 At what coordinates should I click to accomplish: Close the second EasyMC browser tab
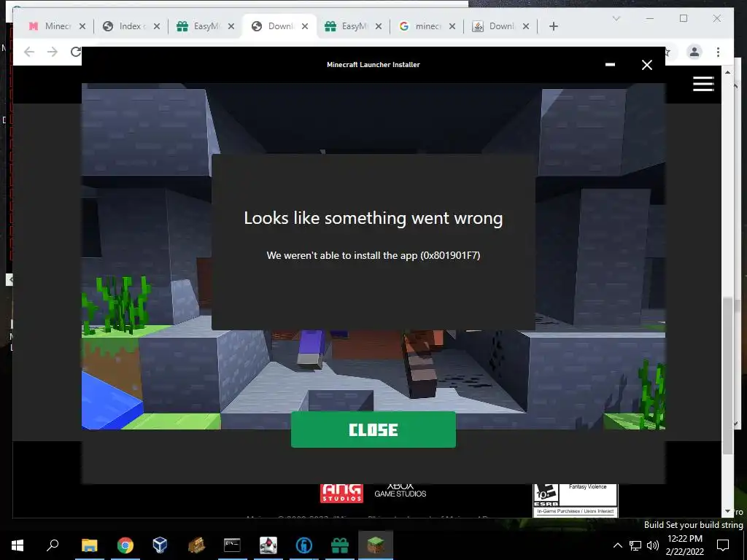379,26
